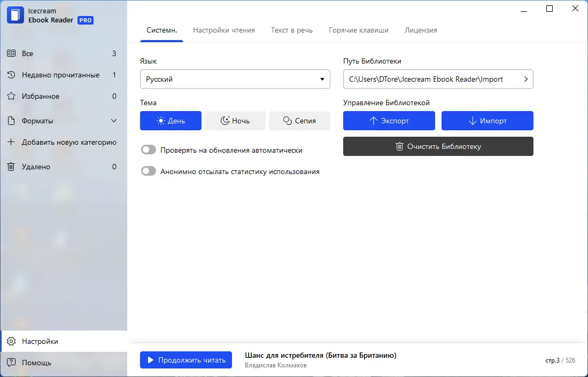Screen dimensions: 588x377
Task: Click the author name Владислав Колмаков
Action: pos(276,365)
